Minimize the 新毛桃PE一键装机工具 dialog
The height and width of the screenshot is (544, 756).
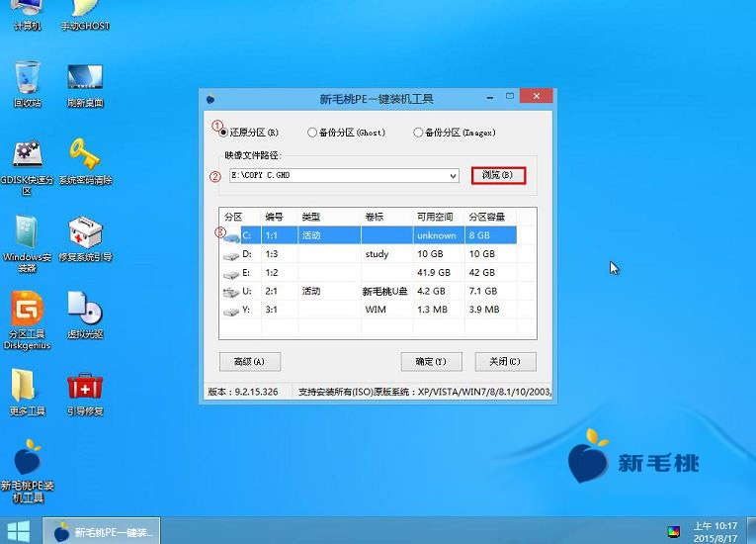pos(490,97)
